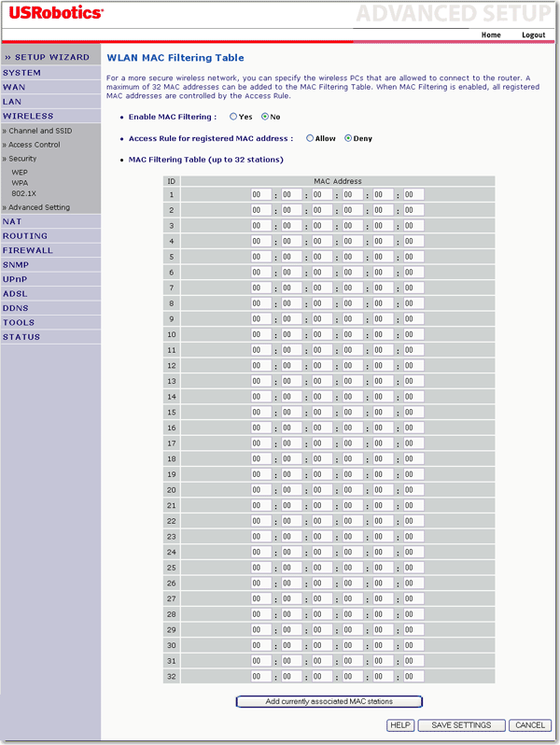This screenshot has height=745, width=560.
Task: Focus fourth MAC octet field of row 18
Action: 353,459
